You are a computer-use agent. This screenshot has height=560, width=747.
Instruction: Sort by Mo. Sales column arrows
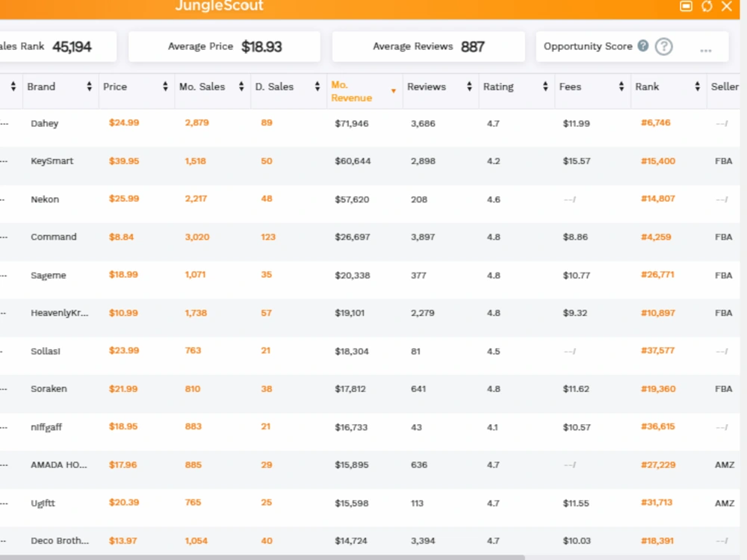(x=241, y=86)
